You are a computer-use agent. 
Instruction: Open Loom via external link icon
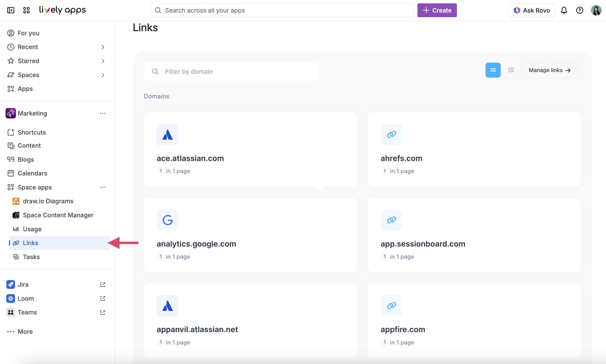pyautogui.click(x=103, y=298)
